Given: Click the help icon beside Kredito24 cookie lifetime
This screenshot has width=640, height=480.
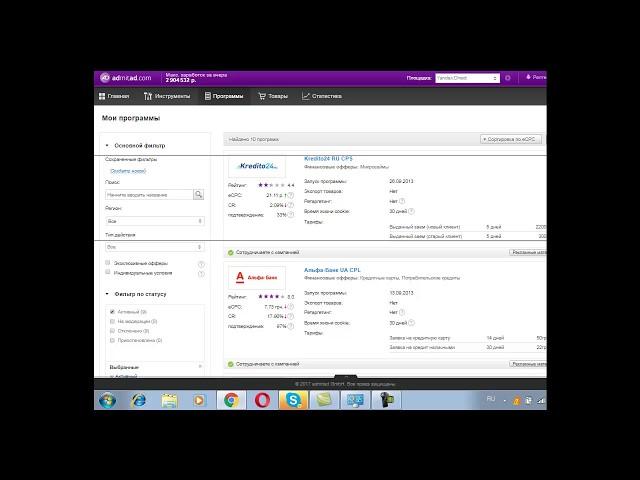Looking at the screenshot, I should tap(411, 211).
